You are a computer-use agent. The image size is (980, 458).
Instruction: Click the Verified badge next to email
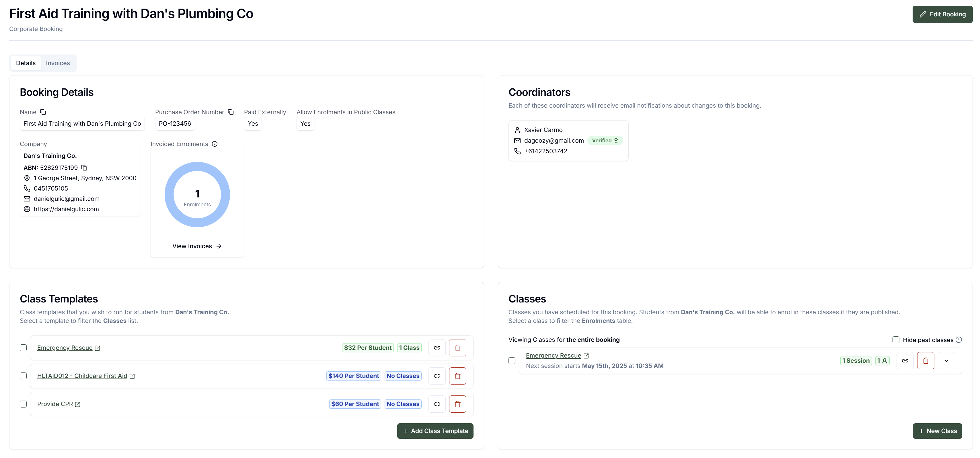click(x=605, y=141)
